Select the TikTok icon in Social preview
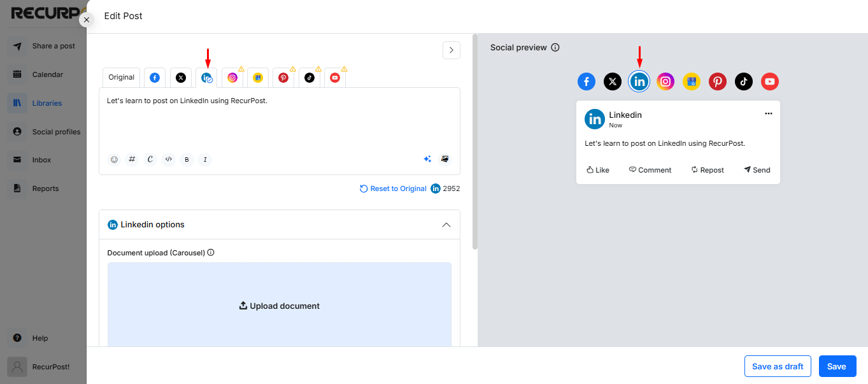Image resolution: width=868 pixels, height=384 pixels. point(744,82)
